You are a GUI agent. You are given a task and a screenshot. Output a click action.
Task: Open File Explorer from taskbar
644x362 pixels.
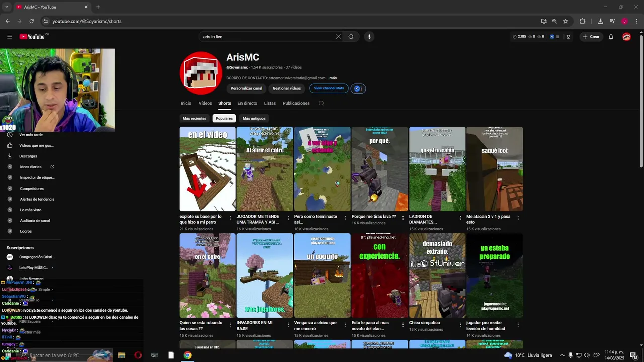tap(121, 355)
